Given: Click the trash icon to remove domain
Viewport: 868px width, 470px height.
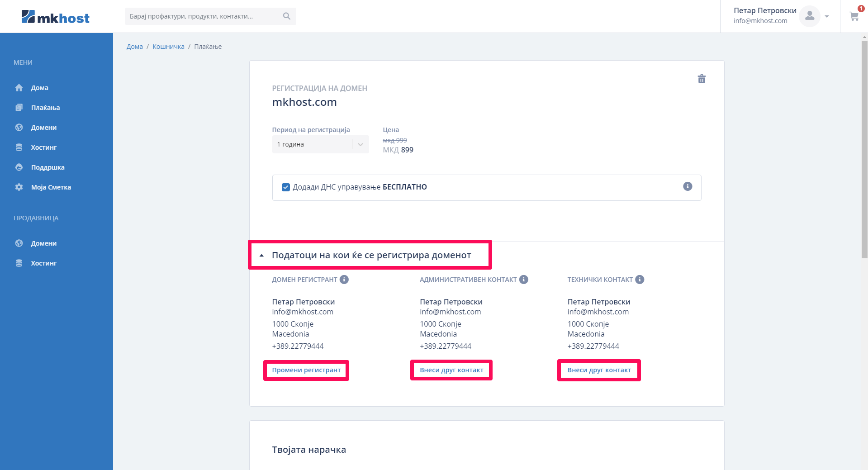Looking at the screenshot, I should 702,79.
